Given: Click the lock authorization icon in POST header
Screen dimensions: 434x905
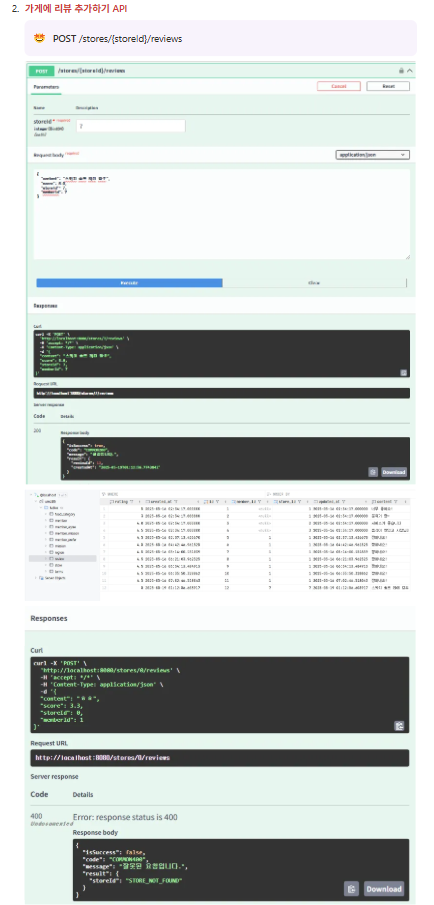Looking at the screenshot, I should (401, 70).
